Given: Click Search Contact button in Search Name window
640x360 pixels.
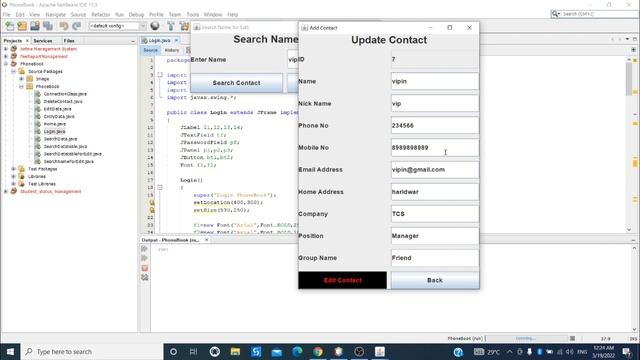Looking at the screenshot, I should [x=236, y=83].
